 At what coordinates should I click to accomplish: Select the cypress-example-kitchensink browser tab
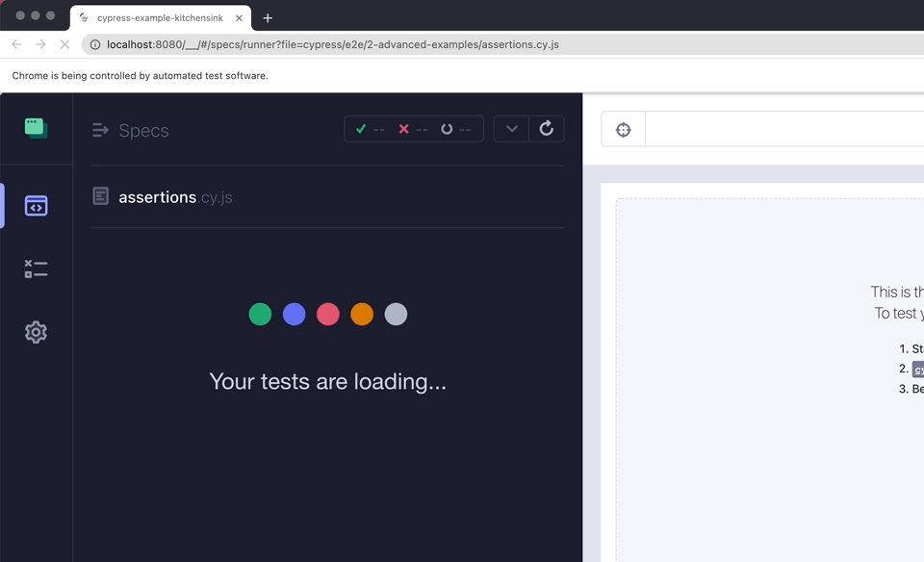coord(154,17)
